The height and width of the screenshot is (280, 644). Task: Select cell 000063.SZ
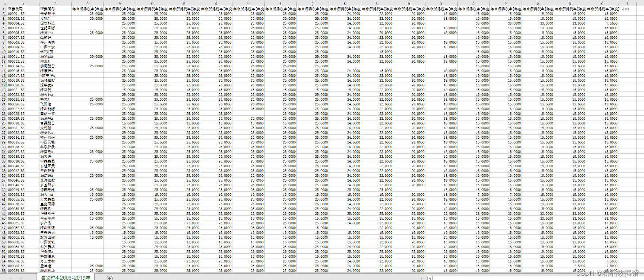click(23, 232)
